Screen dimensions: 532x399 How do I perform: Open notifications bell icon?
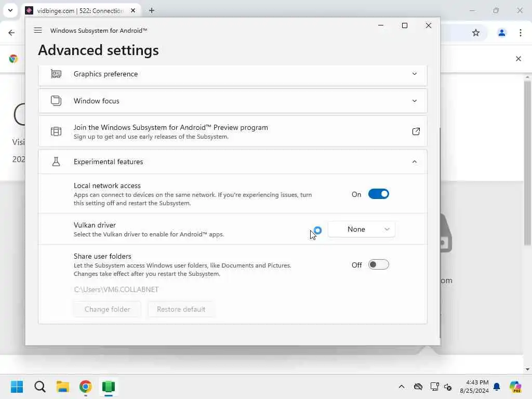coord(497,387)
